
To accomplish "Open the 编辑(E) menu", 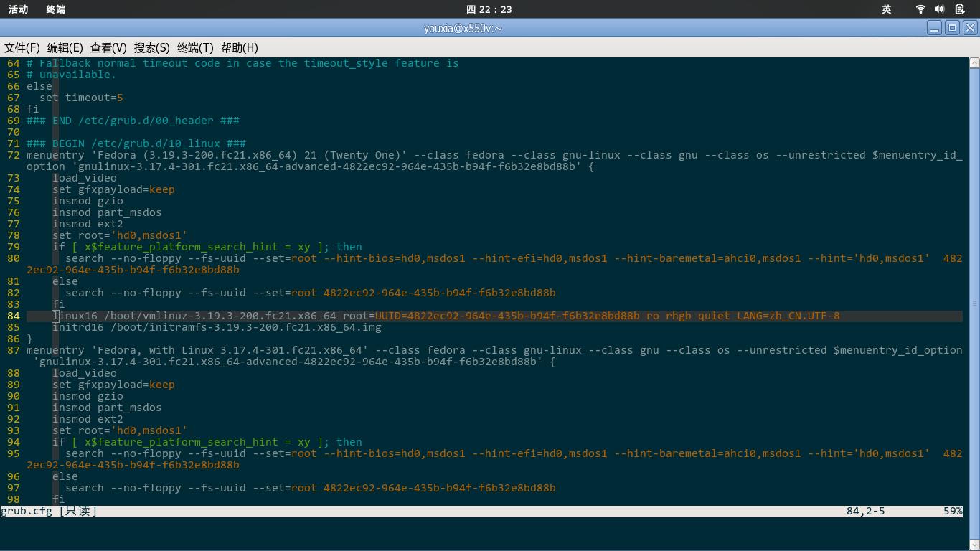I will click(x=65, y=47).
